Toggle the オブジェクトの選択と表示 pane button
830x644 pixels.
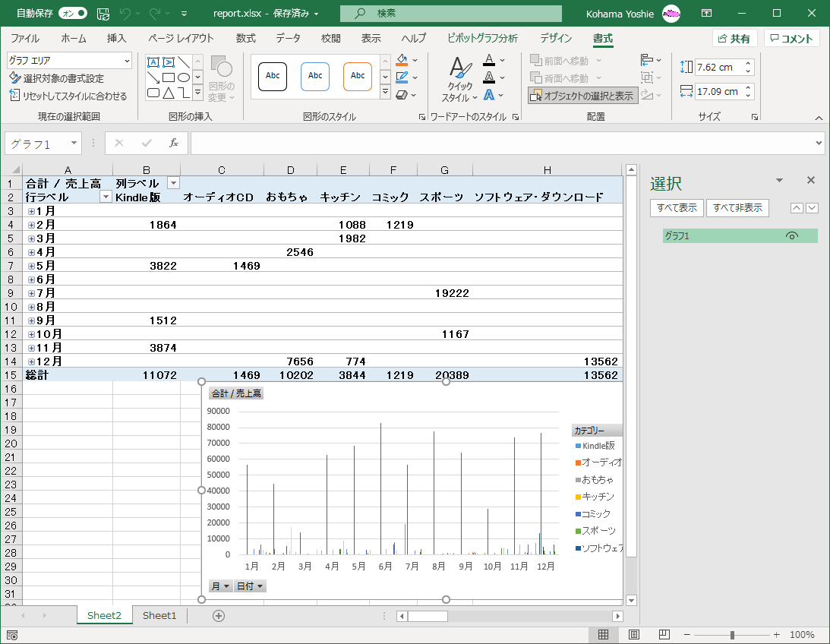(582, 96)
